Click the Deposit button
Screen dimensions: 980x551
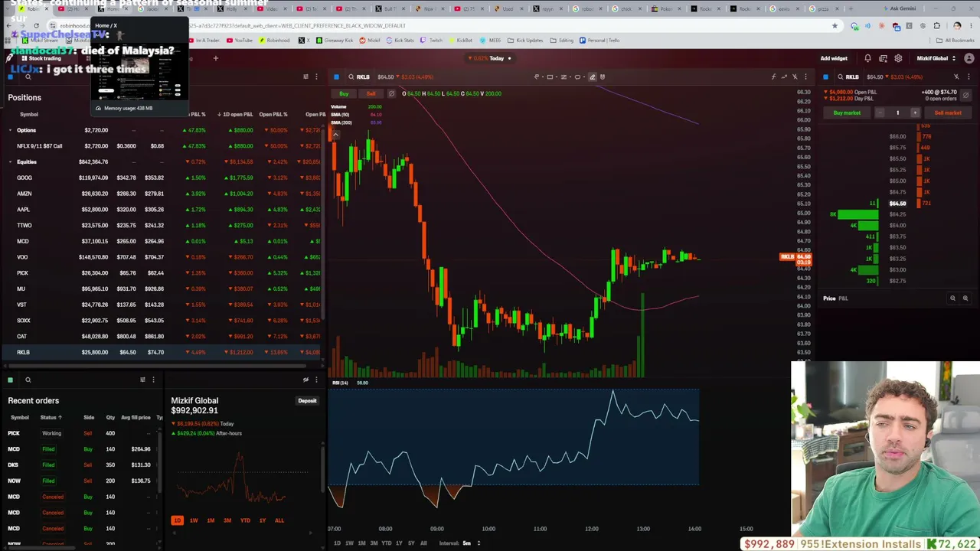point(307,401)
